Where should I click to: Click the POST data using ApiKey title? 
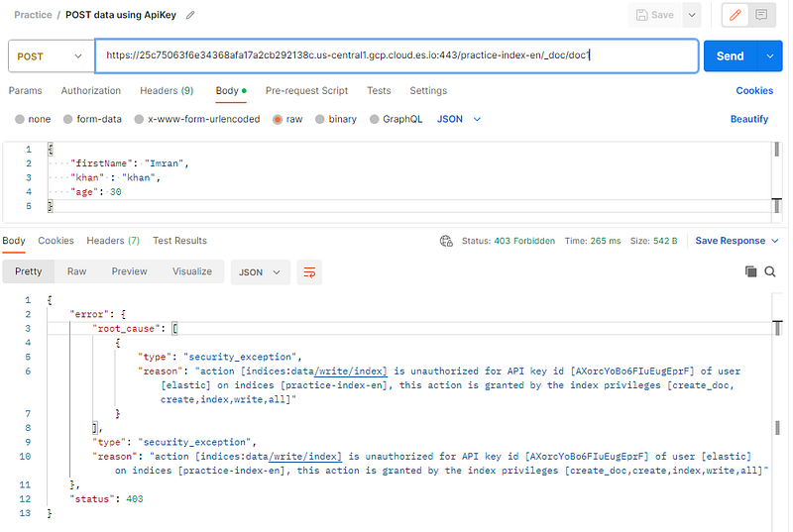[121, 15]
